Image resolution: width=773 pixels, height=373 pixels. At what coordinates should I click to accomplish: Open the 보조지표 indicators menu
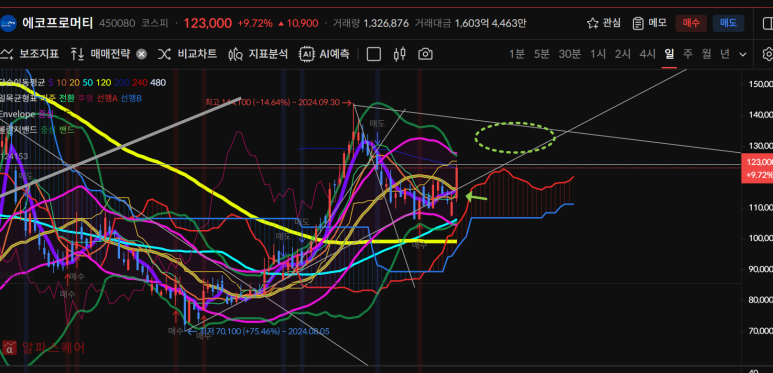coord(30,54)
